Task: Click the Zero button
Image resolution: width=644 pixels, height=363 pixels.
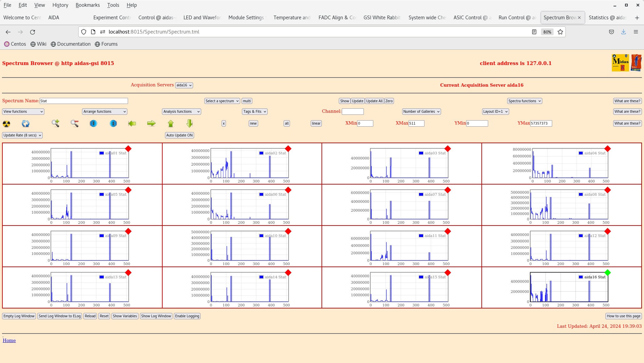Action: click(389, 101)
